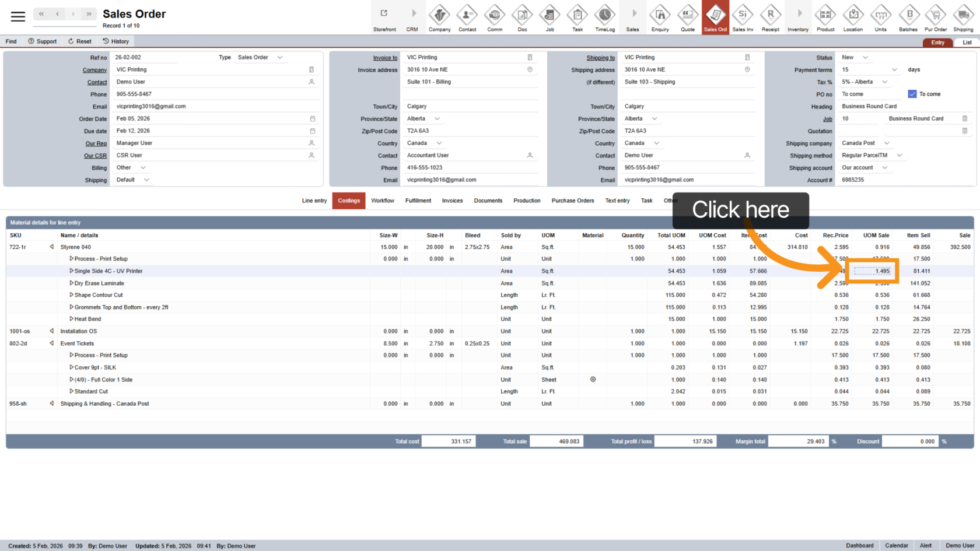The width and height of the screenshot is (980, 551).
Task: Open the Shipping company dropdown
Action: tap(887, 143)
